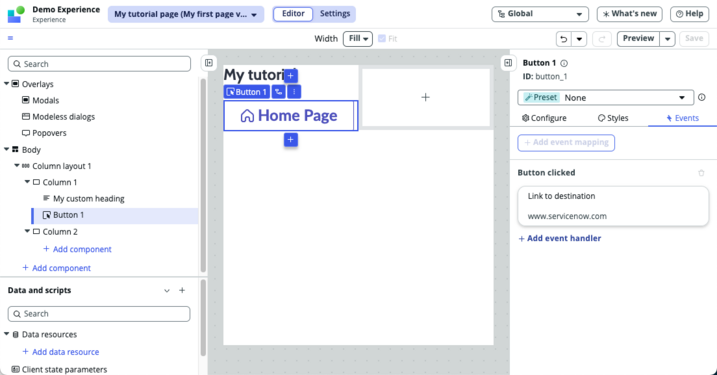Click the Help button

point(690,14)
